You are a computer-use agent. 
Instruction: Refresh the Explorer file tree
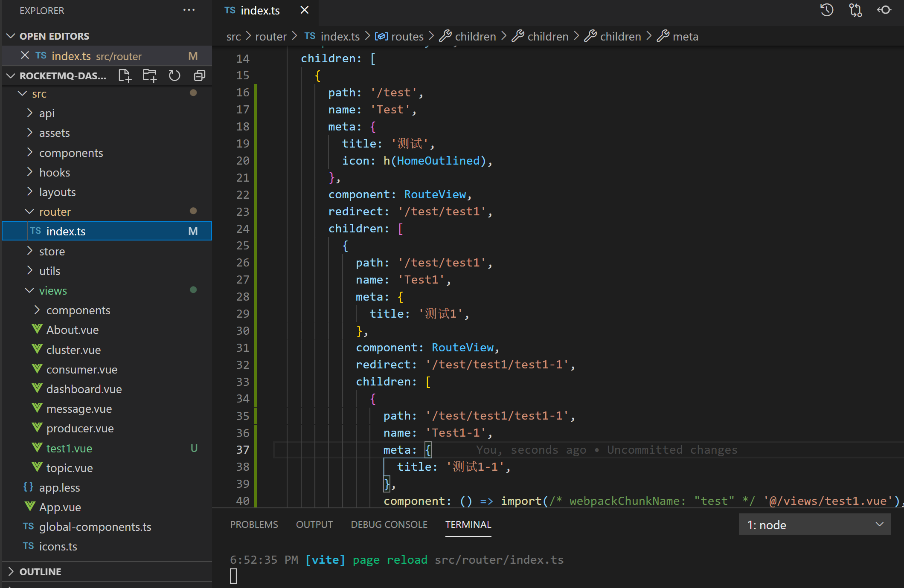pos(174,75)
